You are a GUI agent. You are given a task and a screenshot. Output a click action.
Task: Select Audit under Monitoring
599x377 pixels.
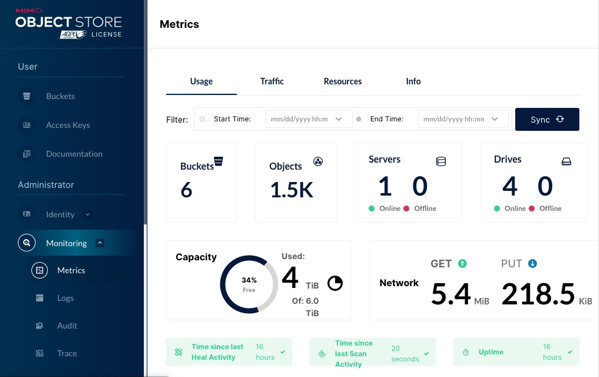pyautogui.click(x=67, y=325)
